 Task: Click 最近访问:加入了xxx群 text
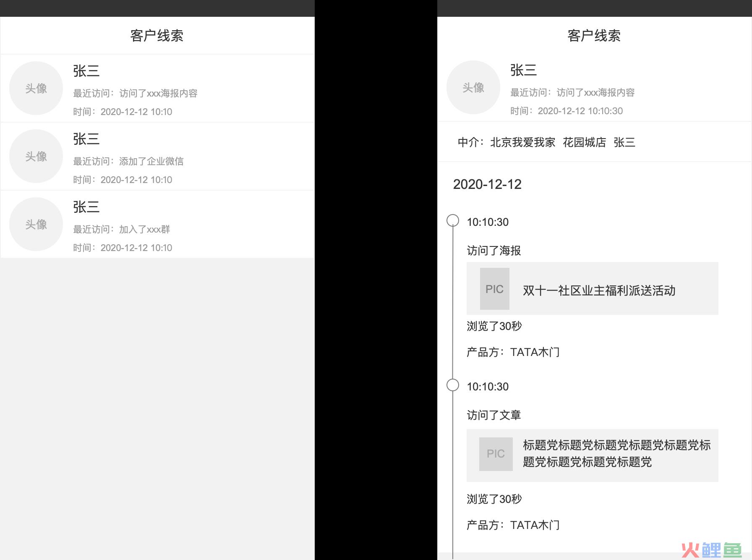click(122, 229)
